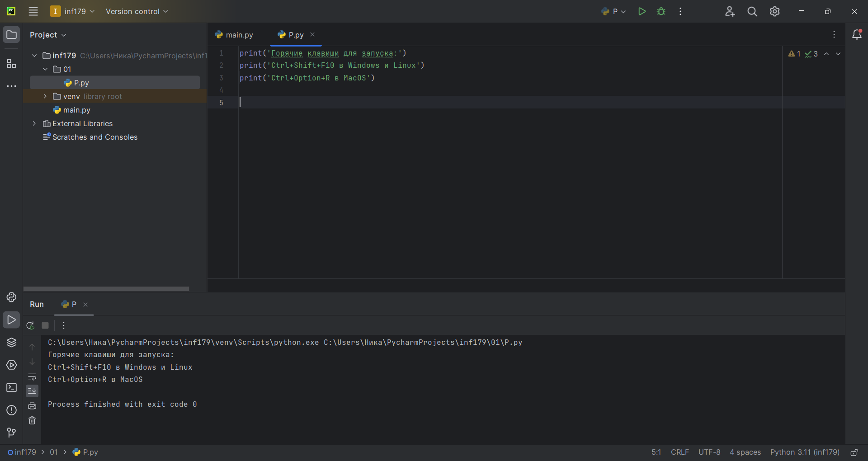The height and width of the screenshot is (461, 868).
Task: Open Python Packages tool window
Action: (11, 343)
